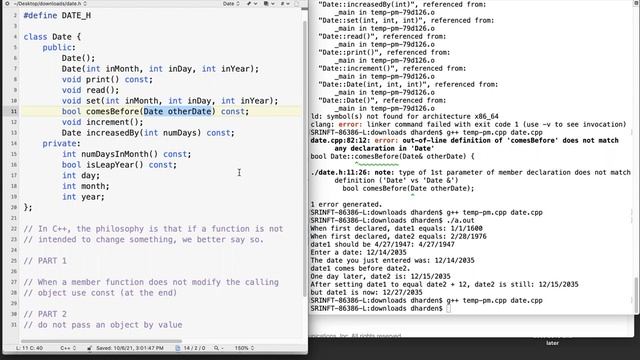Image resolution: width=640 pixels, height=360 pixels.
Task: Open the 150% zoom level popup
Action: click(x=244, y=348)
